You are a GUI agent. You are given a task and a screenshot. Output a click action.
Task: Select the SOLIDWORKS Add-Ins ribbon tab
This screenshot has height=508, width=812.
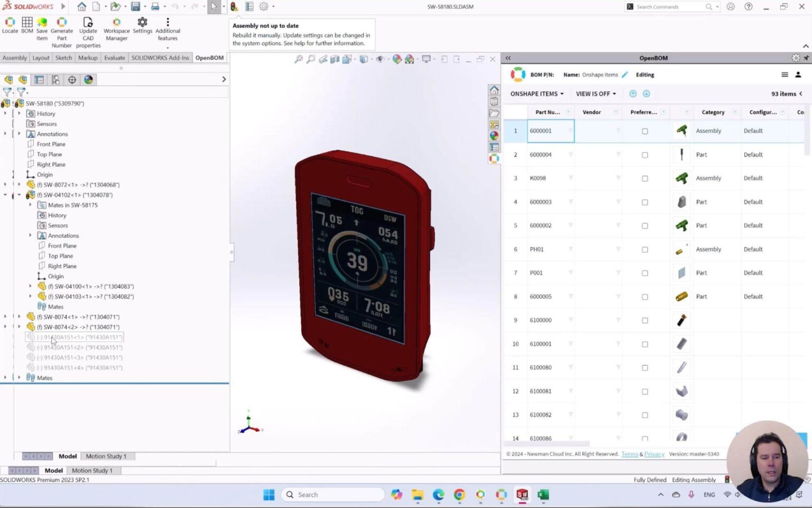tap(160, 58)
